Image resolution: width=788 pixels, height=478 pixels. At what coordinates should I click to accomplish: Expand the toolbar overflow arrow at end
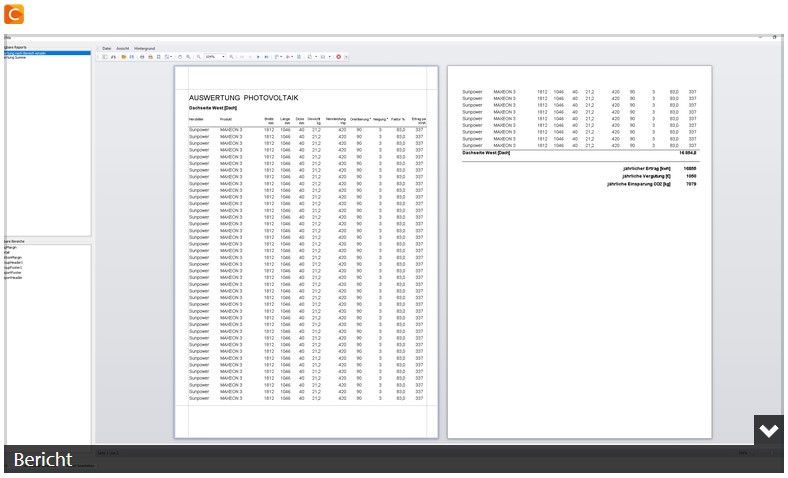346,57
